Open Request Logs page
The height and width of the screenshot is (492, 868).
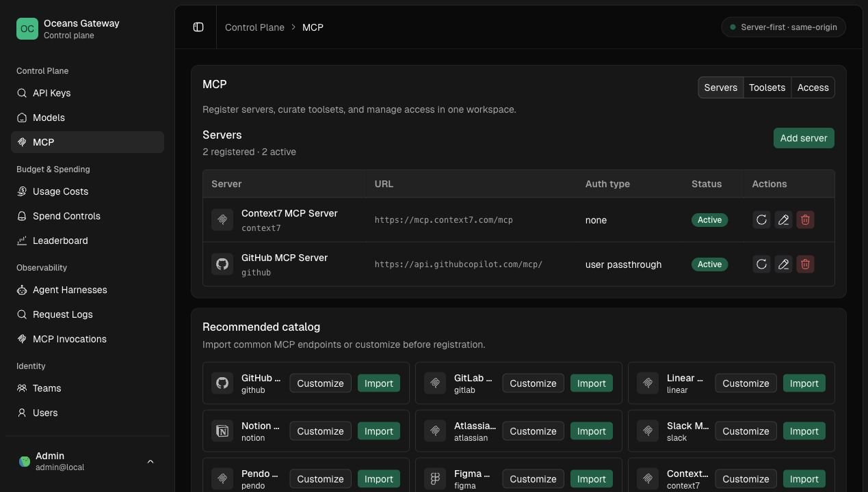pos(88,314)
